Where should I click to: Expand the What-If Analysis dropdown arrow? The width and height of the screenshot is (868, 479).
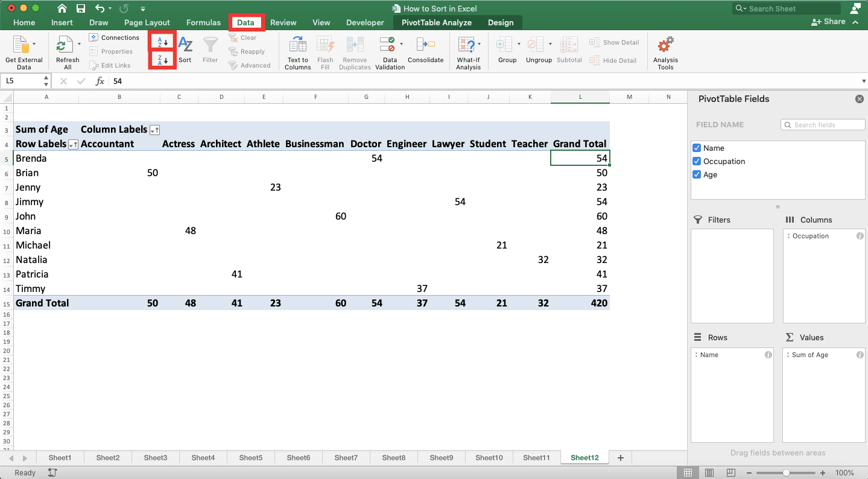[480, 44]
